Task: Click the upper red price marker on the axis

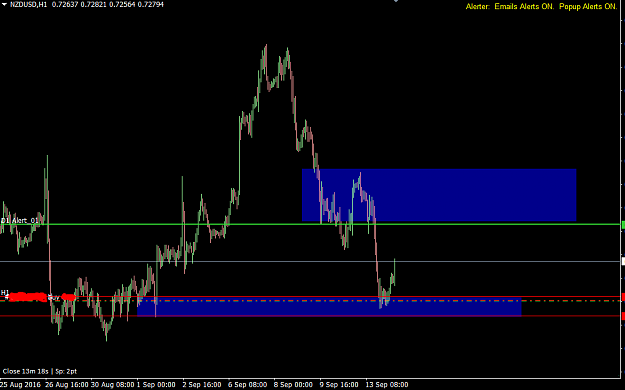Action: pos(623,297)
